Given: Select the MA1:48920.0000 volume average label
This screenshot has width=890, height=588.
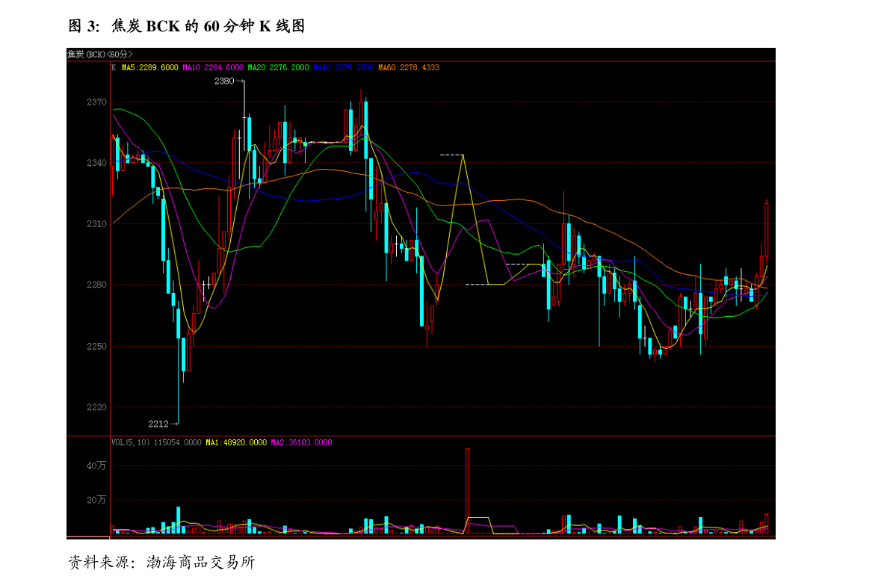Looking at the screenshot, I should coord(236,443).
